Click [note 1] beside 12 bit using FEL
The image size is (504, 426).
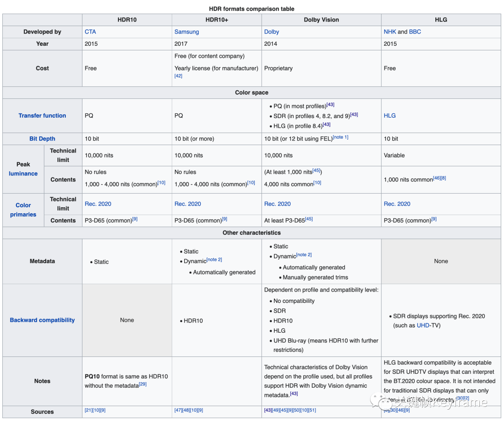click(341, 137)
